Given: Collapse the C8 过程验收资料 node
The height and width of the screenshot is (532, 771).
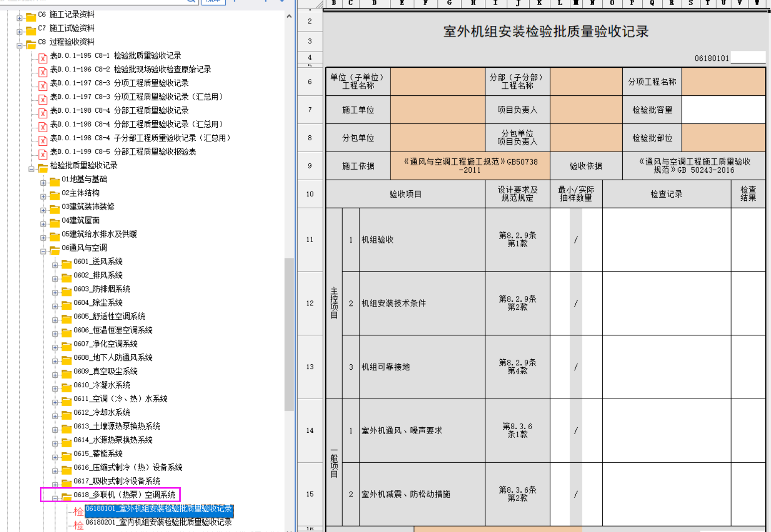Looking at the screenshot, I should coord(19,45).
